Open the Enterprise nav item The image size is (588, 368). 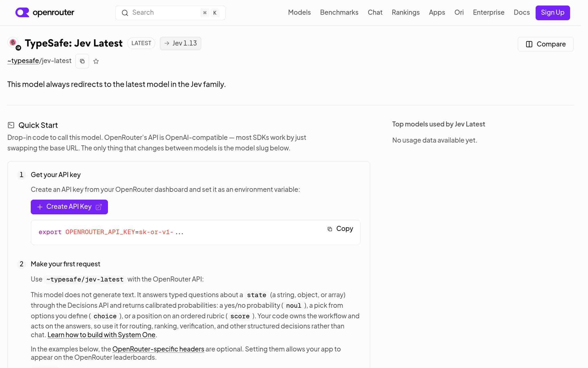(488, 12)
